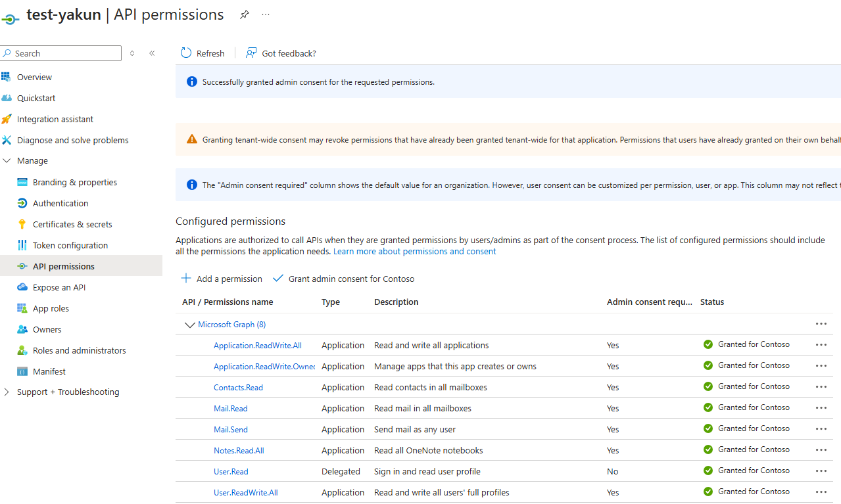Open ellipsis menu for Application.ReadWrite.All row

[x=821, y=345]
